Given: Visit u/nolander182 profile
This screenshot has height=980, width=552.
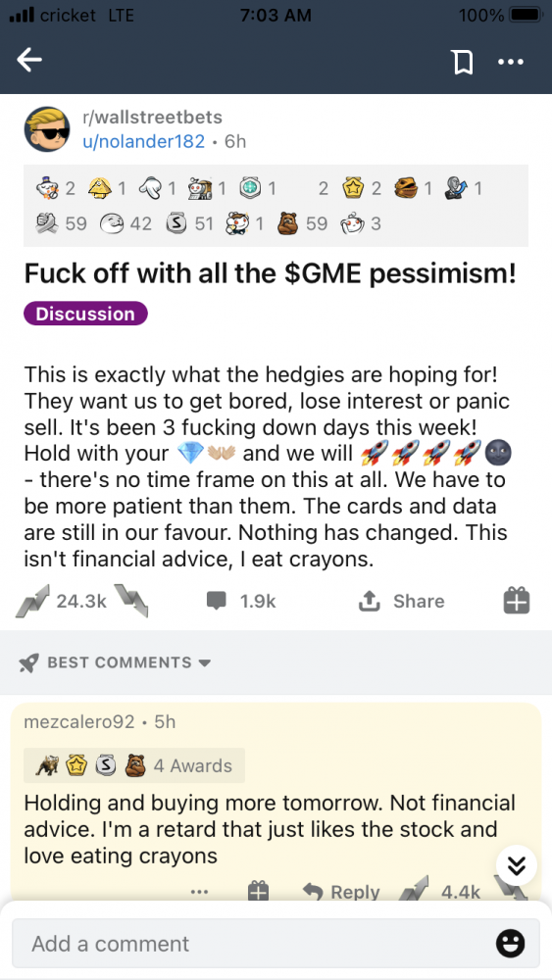Looking at the screenshot, I should (x=144, y=142).
